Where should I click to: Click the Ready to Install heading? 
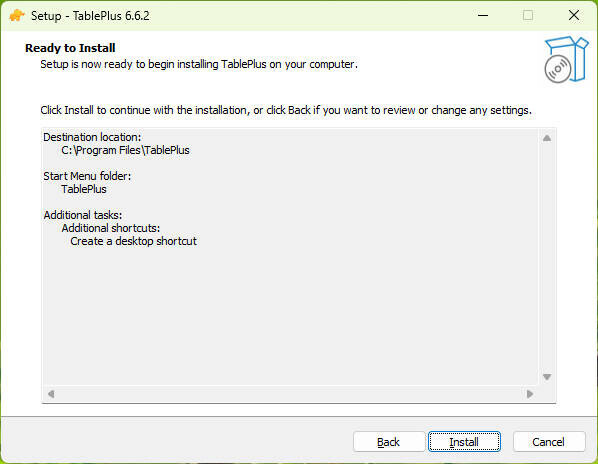(70, 48)
